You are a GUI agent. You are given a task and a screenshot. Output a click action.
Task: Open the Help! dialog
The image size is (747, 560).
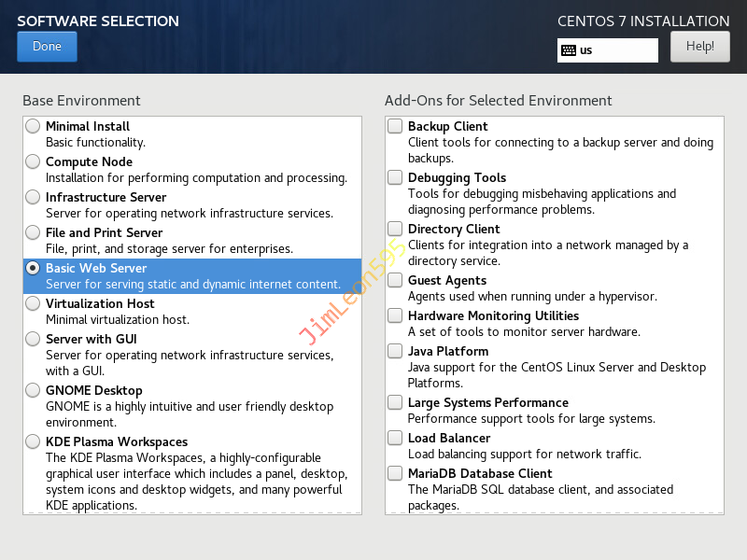pos(699,46)
